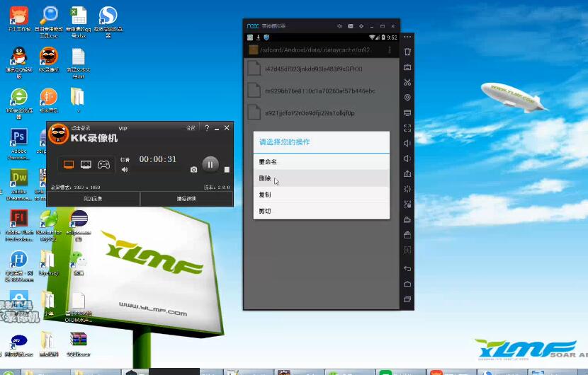Open Nox keyboard control icon
This screenshot has height=375, width=588.
tap(407, 67)
